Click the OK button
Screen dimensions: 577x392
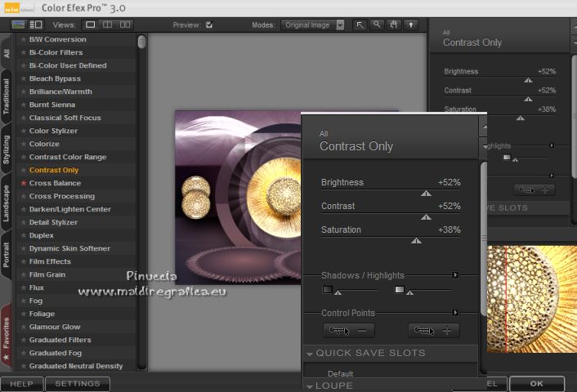[x=536, y=384]
